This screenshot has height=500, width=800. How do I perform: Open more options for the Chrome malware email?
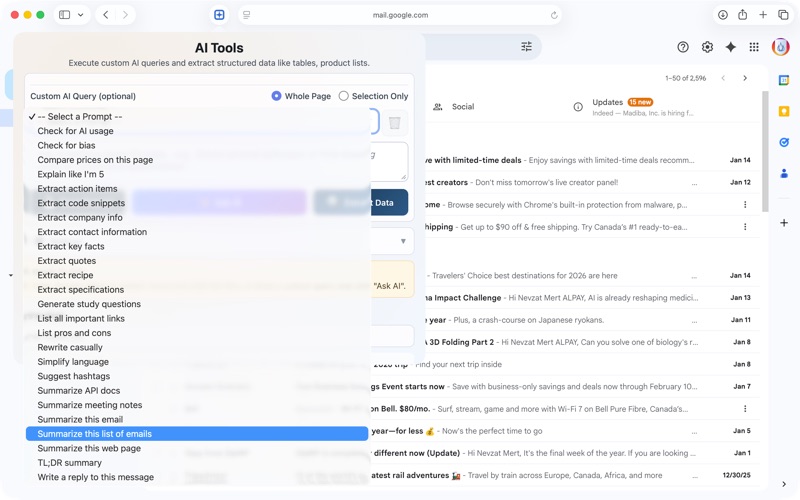pyautogui.click(x=745, y=205)
